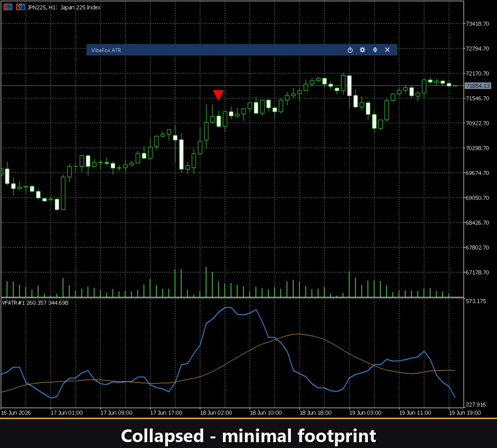Click price scale value 72170.70

[x=477, y=73]
